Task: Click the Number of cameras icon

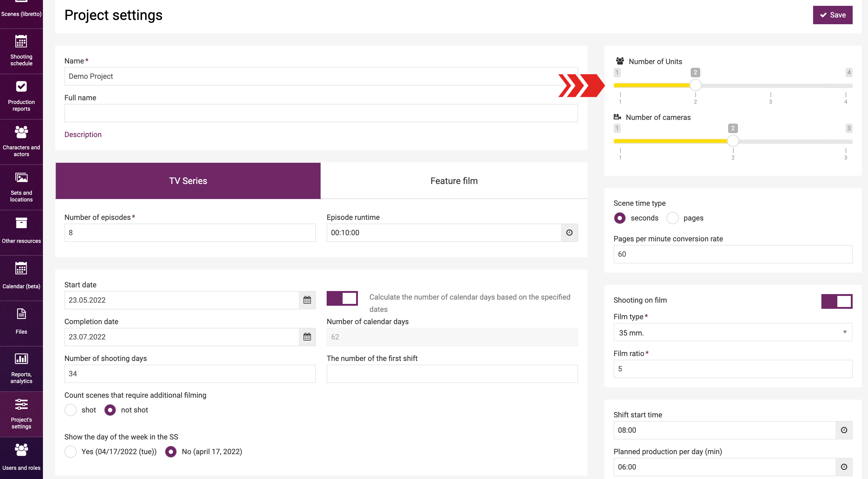Action: 617,117
